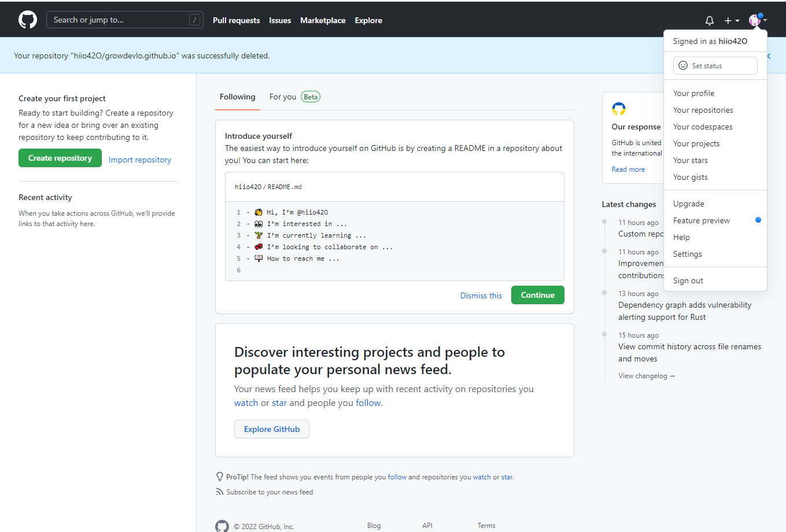This screenshot has height=532, width=786.
Task: Click the star link in the ProTip
Action: (x=507, y=477)
